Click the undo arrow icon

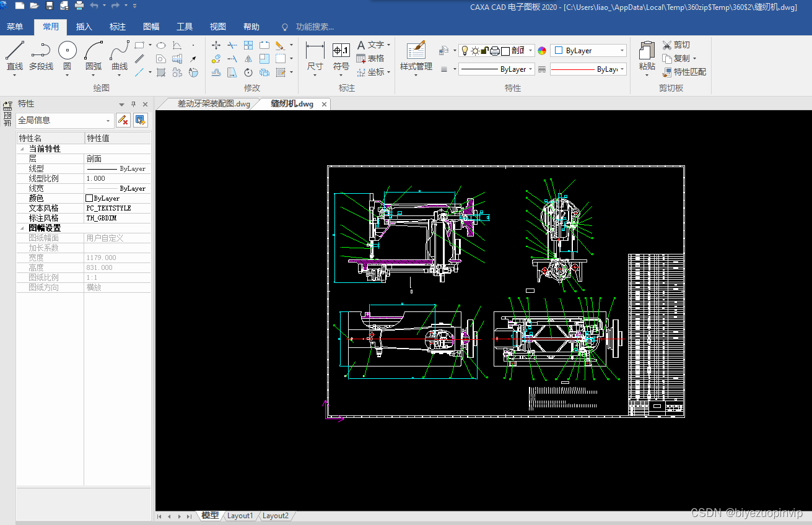94,6
